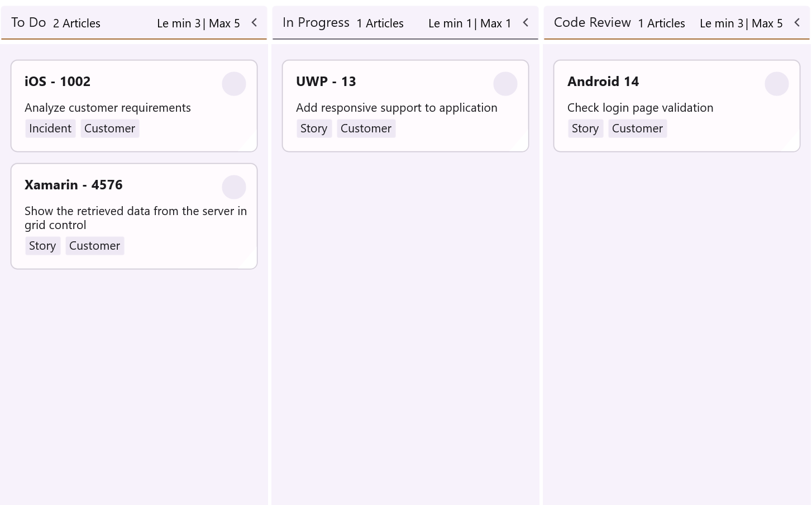Click the Code Review column header title
The height and width of the screenshot is (505, 812).
tap(592, 23)
